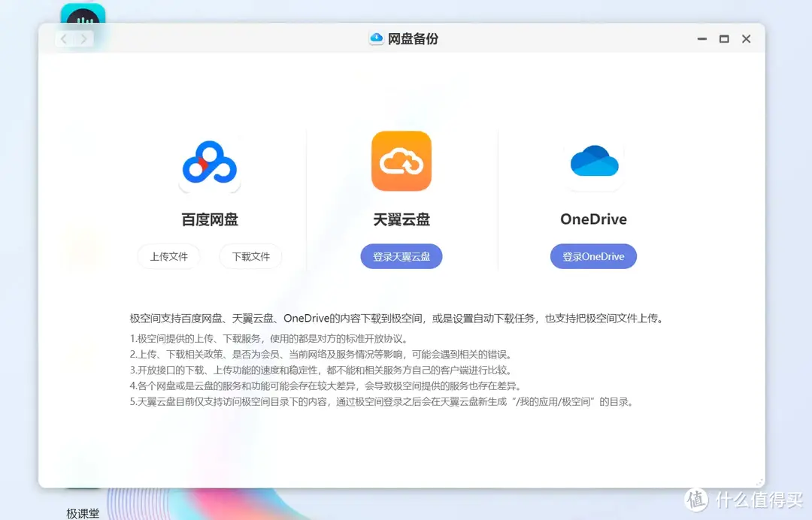812x520 pixels.
Task: Click the intro line starting 极空间支持百度网盘
Action: click(x=396, y=318)
